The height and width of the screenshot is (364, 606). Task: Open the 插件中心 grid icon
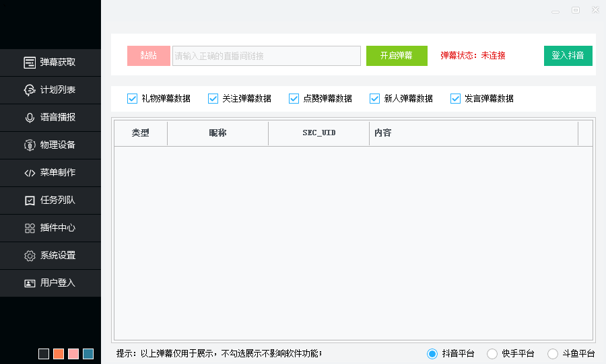point(30,228)
